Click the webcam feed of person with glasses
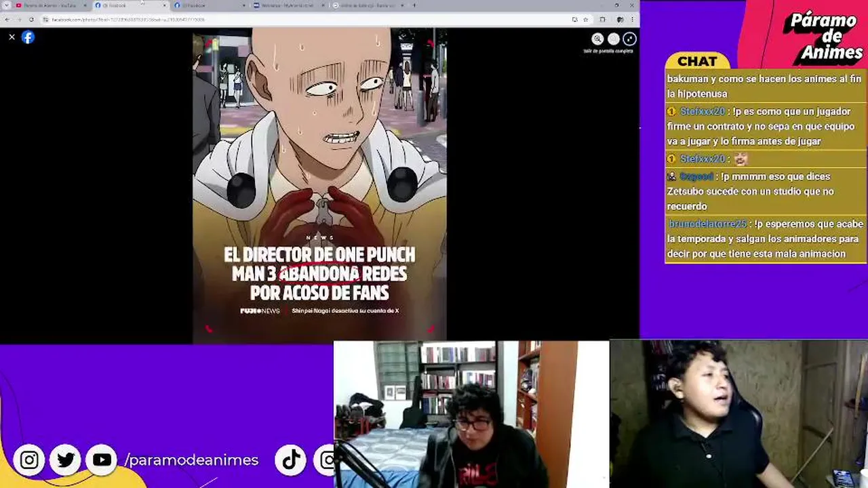868x488 pixels. tap(471, 414)
